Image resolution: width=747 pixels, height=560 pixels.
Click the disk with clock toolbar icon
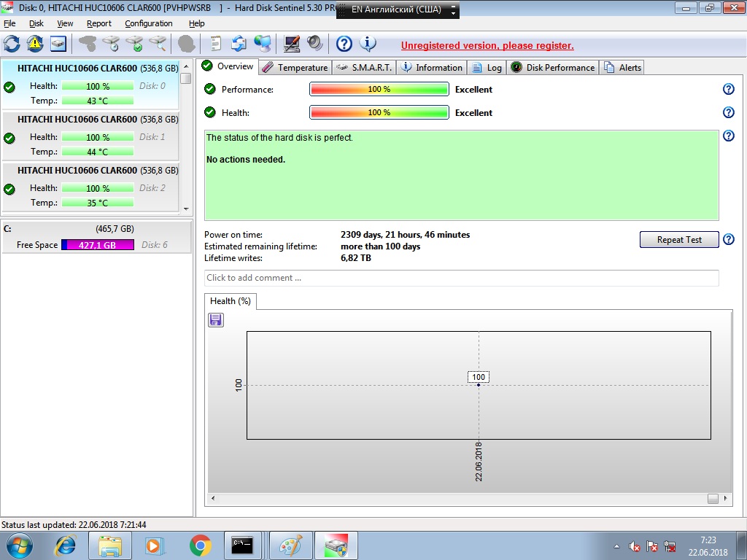(x=112, y=44)
